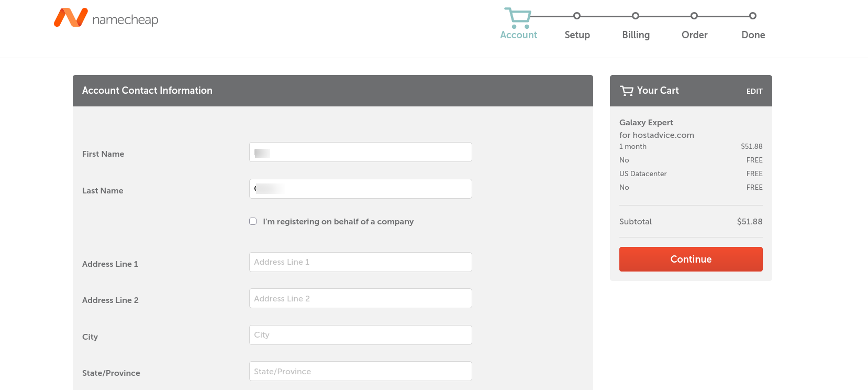This screenshot has height=390, width=868.
Task: Go to the Order step
Action: click(694, 35)
